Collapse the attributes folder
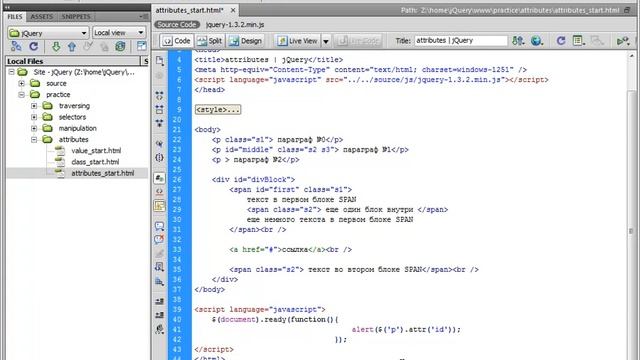Image resolution: width=640 pixels, height=360 pixels. [34, 140]
